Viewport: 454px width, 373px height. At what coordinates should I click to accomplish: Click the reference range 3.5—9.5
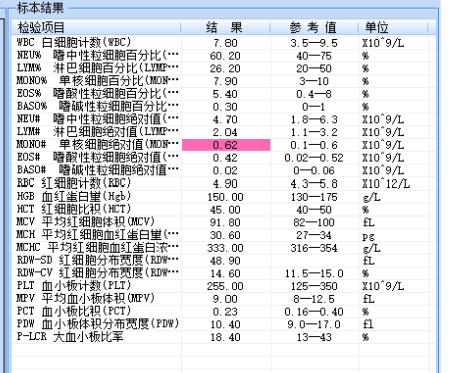pos(314,43)
